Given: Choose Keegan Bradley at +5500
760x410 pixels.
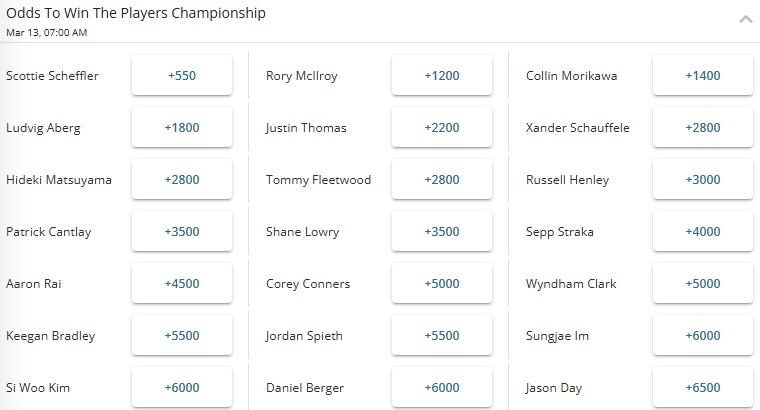Looking at the screenshot, I should (182, 336).
